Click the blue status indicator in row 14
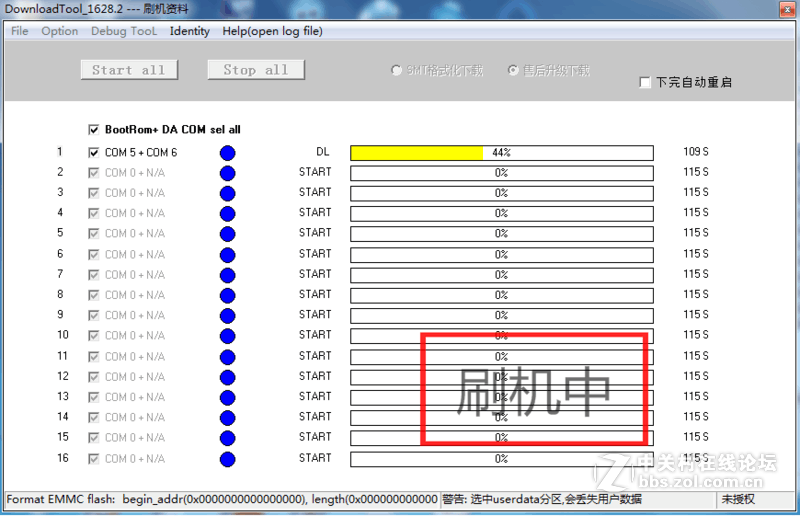The image size is (800, 516). (x=228, y=418)
